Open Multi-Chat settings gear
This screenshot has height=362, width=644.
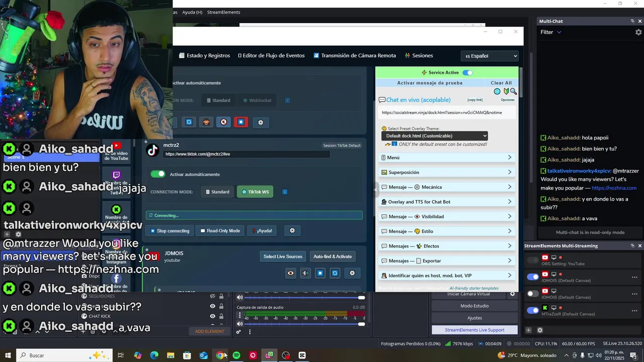pos(638,32)
